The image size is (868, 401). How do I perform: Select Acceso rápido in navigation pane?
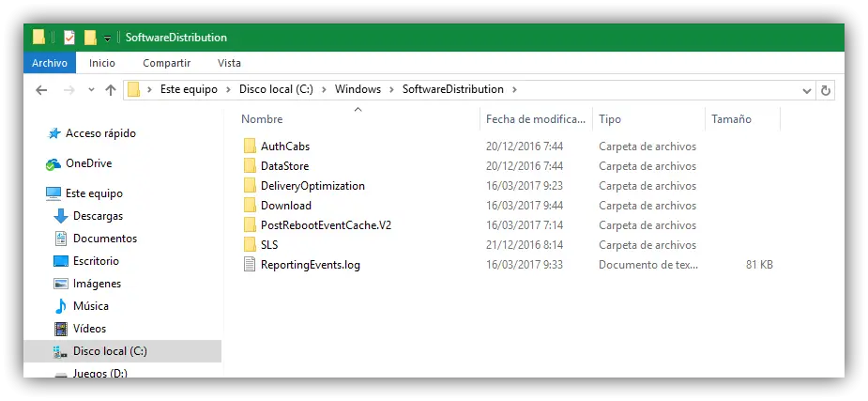(x=100, y=133)
